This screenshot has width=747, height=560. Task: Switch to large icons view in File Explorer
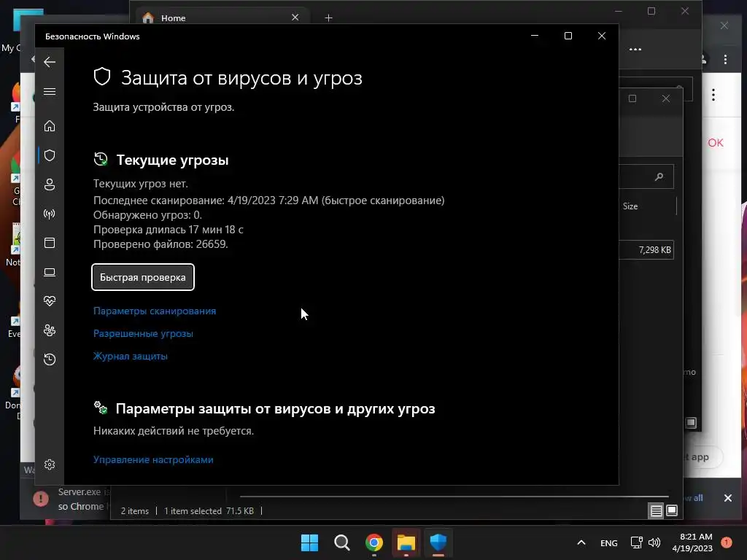(672, 510)
